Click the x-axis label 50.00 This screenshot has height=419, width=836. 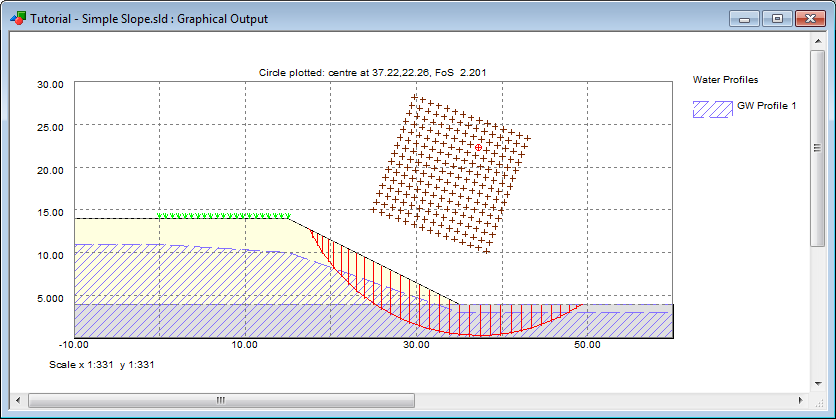click(x=587, y=344)
